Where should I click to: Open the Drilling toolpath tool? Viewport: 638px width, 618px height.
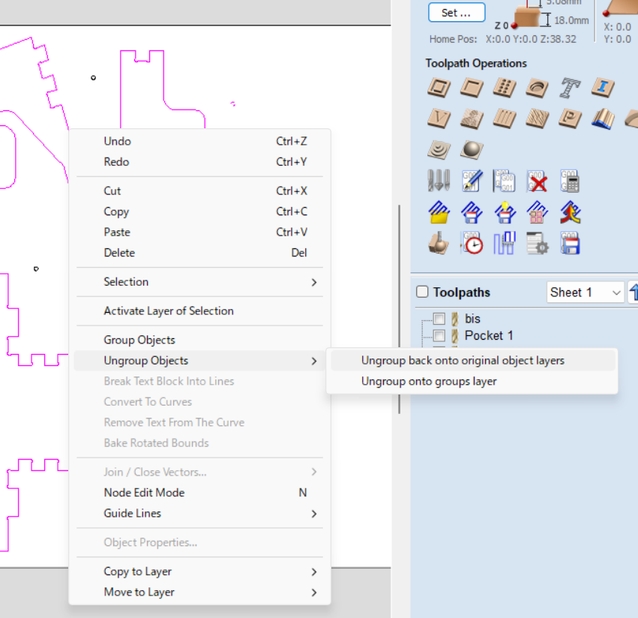pos(505,87)
